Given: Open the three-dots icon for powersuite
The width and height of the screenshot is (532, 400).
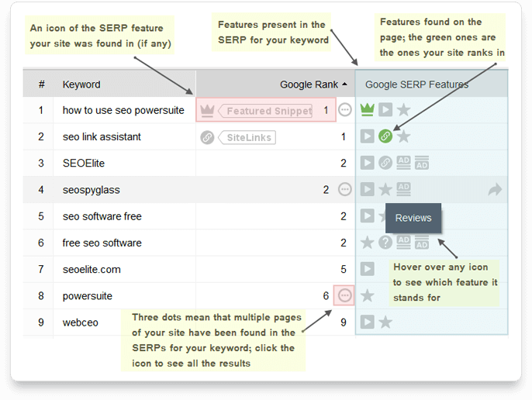Looking at the screenshot, I should [344, 295].
